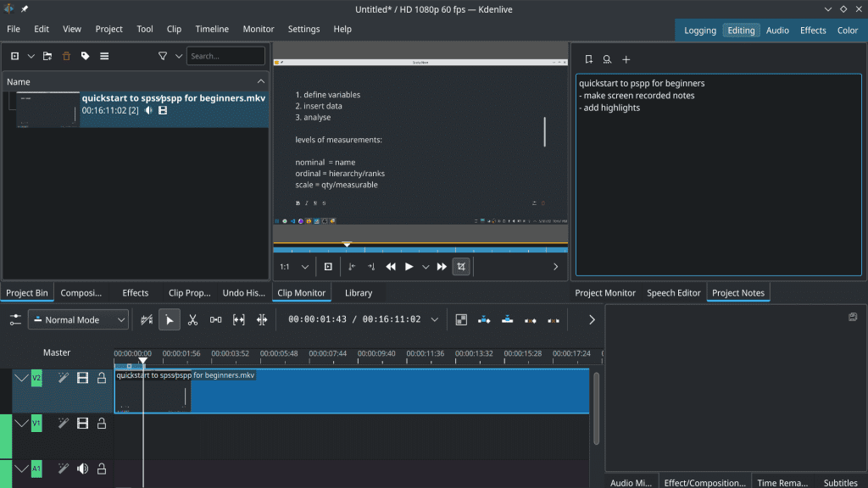This screenshot has height=488, width=868.
Task: Open the Normal Mode dropdown
Action: (x=78, y=319)
